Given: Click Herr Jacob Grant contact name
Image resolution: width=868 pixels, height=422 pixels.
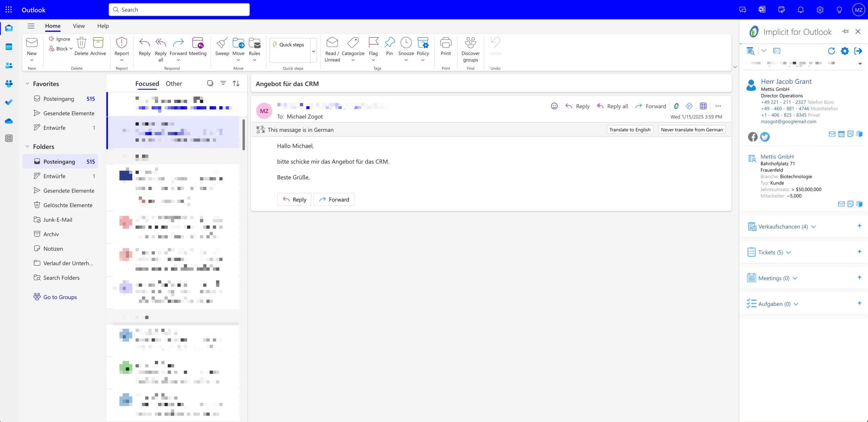Looking at the screenshot, I should (786, 81).
